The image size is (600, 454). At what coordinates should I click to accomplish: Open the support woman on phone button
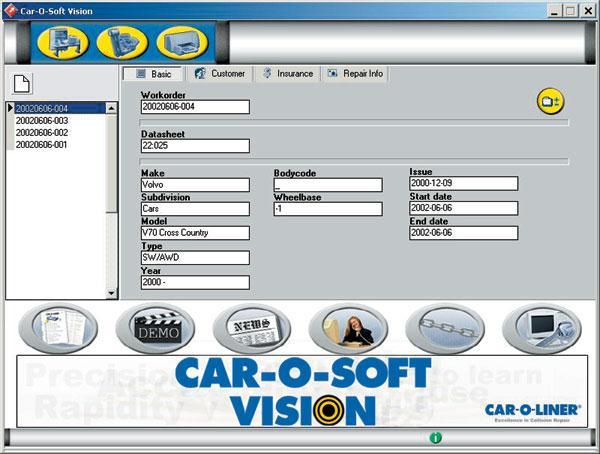point(349,328)
